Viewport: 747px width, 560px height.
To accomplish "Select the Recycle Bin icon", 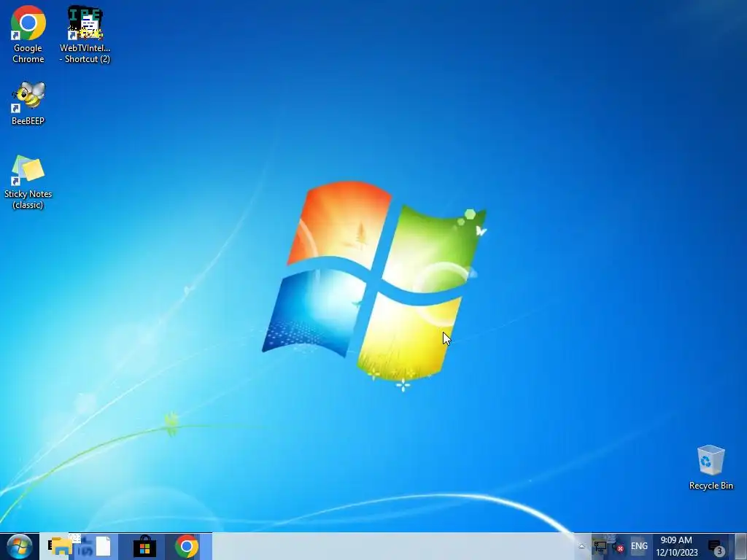I will pyautogui.click(x=711, y=467).
